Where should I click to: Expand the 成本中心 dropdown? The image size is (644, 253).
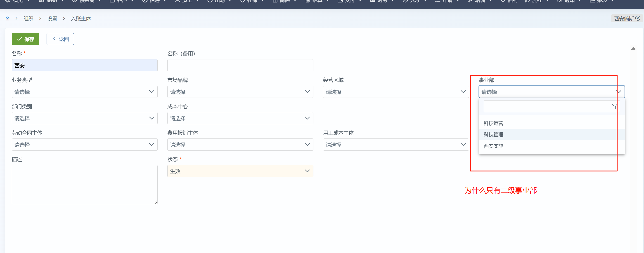pos(240,118)
